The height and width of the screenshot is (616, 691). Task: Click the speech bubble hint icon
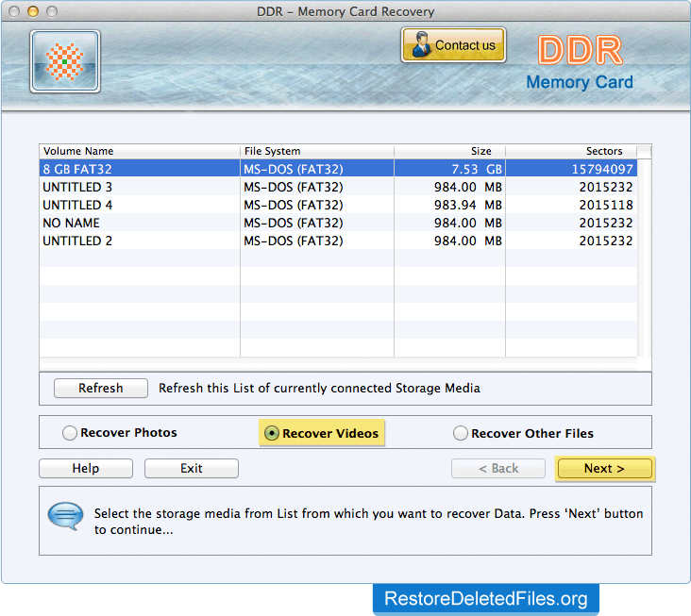65,516
